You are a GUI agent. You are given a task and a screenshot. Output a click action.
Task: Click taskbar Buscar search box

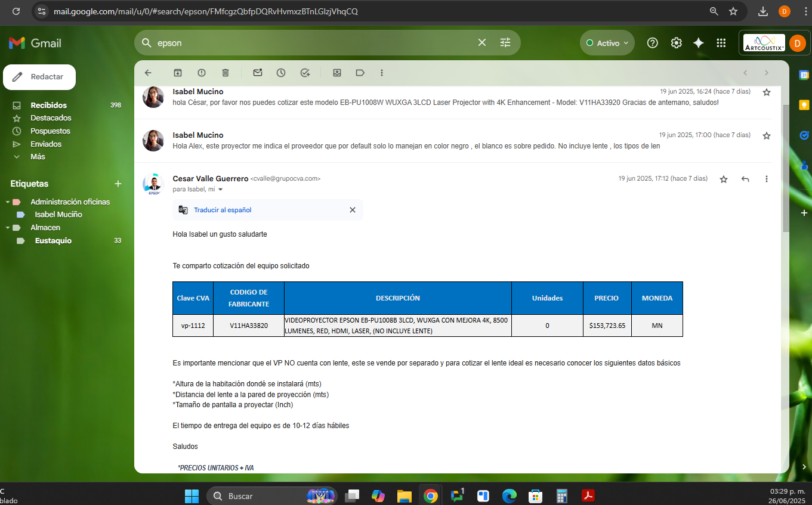pyautogui.click(x=272, y=495)
